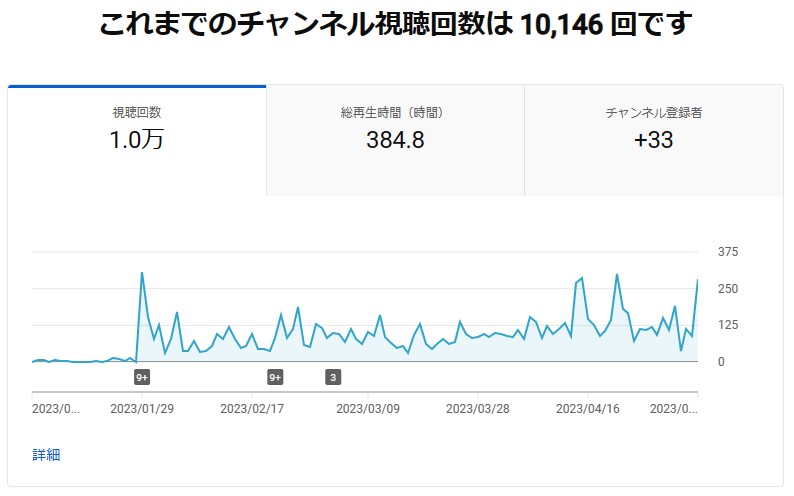Open the 詳細 link
The image size is (794, 496).
pyautogui.click(x=46, y=454)
